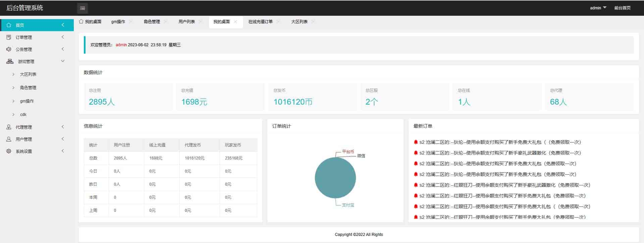Click the 代理管理 agent person icon
The height and width of the screenshot is (243, 644).
tap(9, 127)
